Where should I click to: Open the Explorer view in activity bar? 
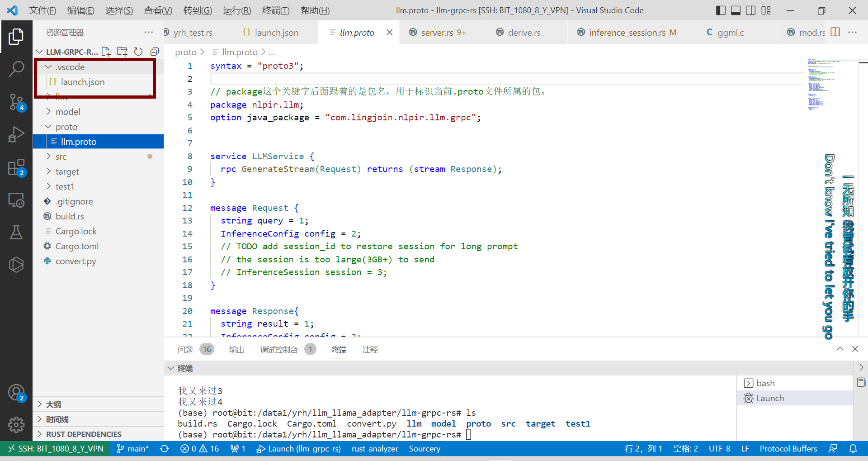(x=16, y=37)
